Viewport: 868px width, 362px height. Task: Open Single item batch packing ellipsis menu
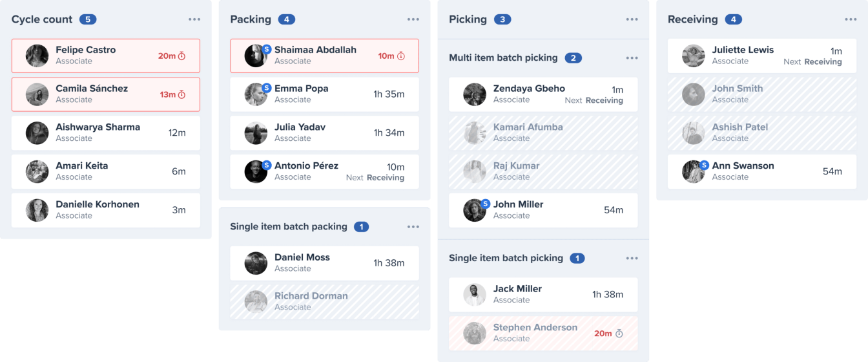(413, 227)
